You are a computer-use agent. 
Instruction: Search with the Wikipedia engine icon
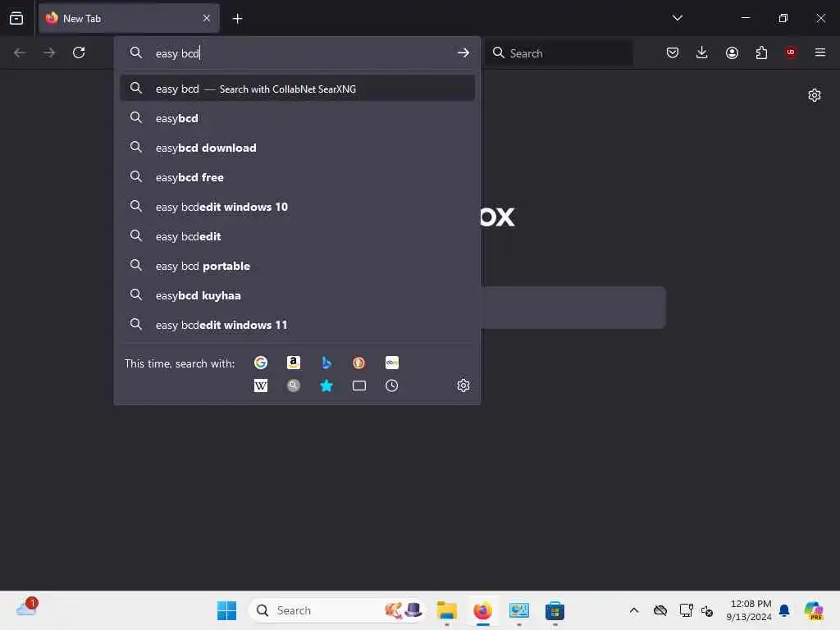261,386
